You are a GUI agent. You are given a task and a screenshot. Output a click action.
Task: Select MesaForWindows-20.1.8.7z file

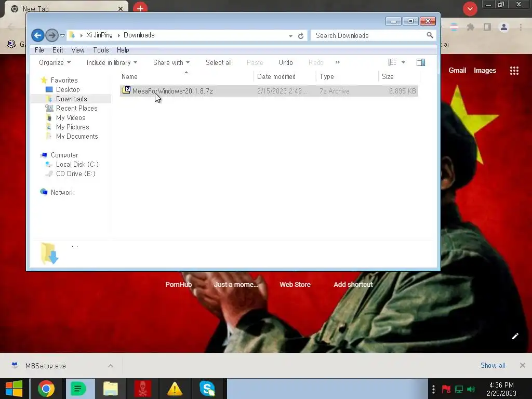[x=269, y=91]
